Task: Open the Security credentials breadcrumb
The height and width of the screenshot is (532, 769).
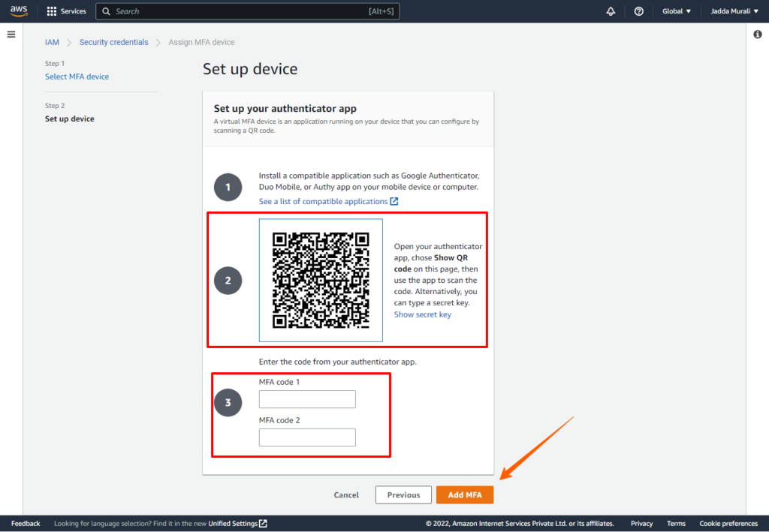Action: [x=114, y=42]
